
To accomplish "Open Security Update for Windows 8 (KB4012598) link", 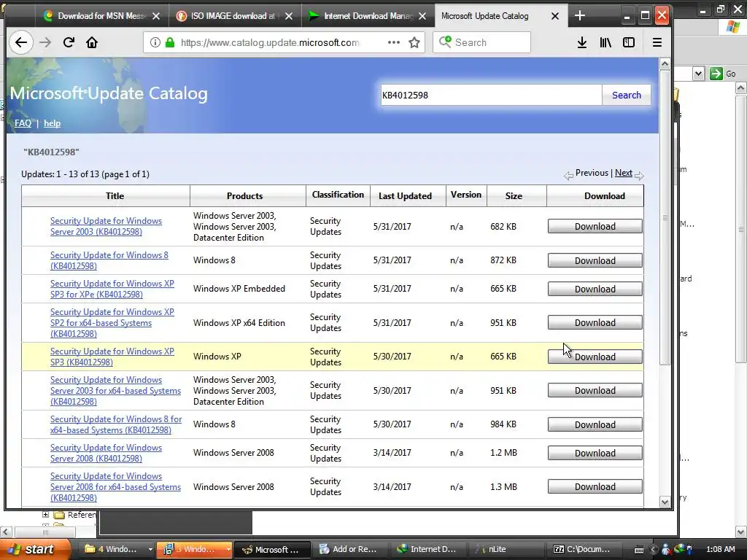I will (109, 260).
